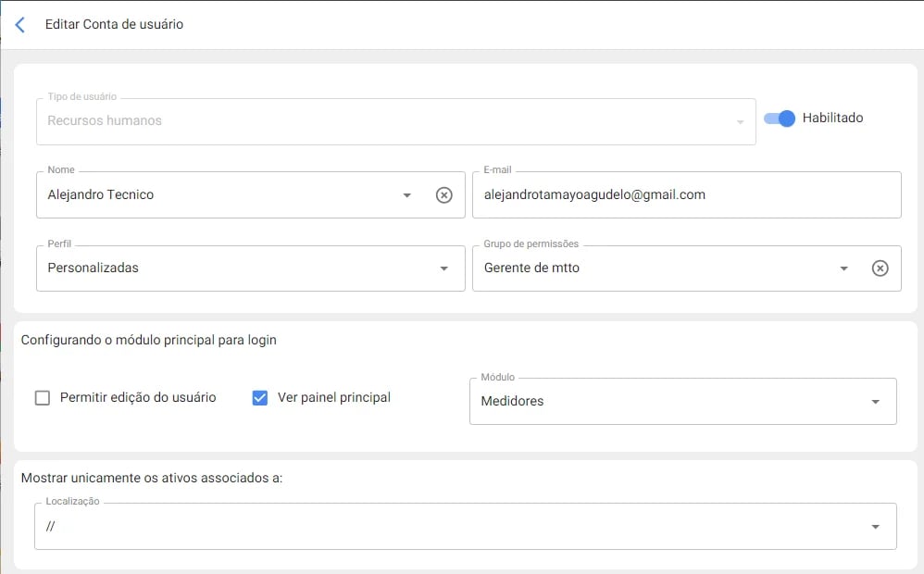Image resolution: width=924 pixels, height=574 pixels.
Task: Click the Localização dropdown arrow icon
Action: click(x=875, y=526)
